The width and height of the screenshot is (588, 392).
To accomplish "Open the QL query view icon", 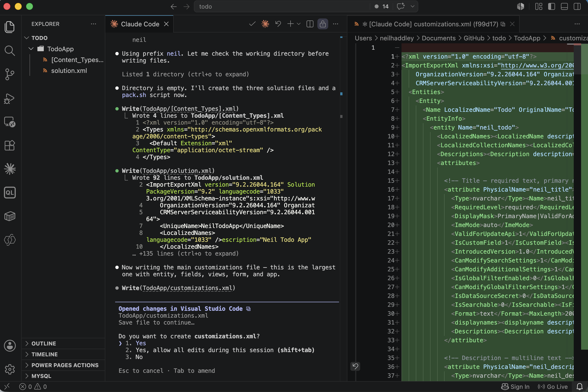I will point(10,193).
